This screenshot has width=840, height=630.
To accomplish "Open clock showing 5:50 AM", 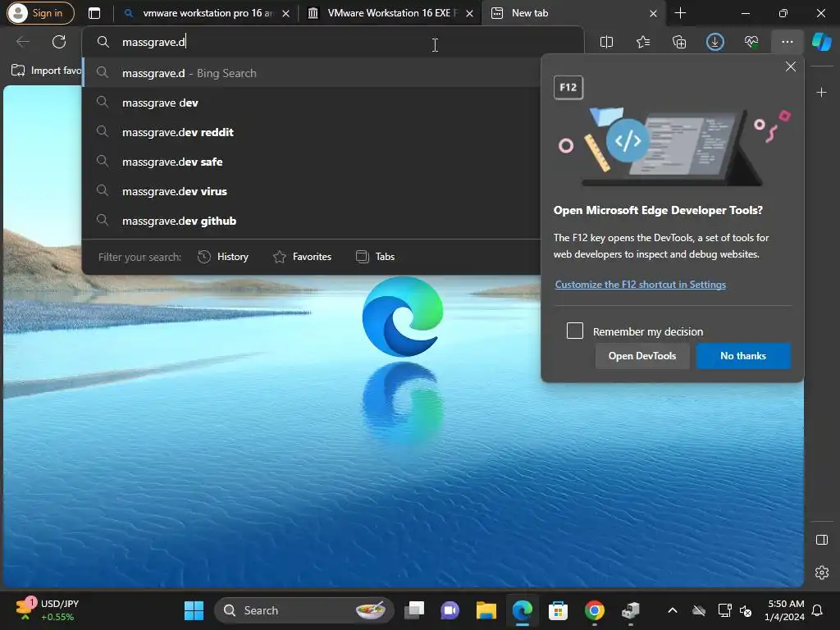I will coord(784,610).
